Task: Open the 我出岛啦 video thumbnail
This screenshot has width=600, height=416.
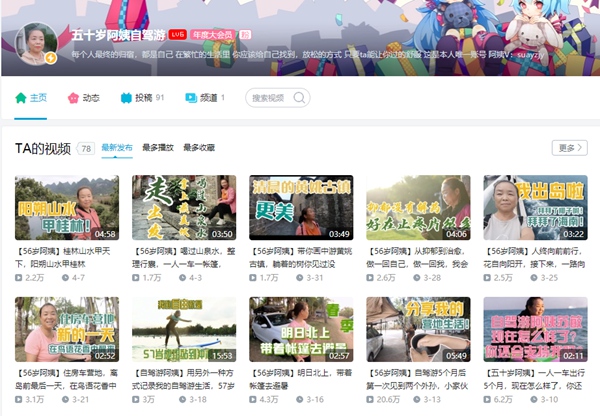Action: coord(535,208)
